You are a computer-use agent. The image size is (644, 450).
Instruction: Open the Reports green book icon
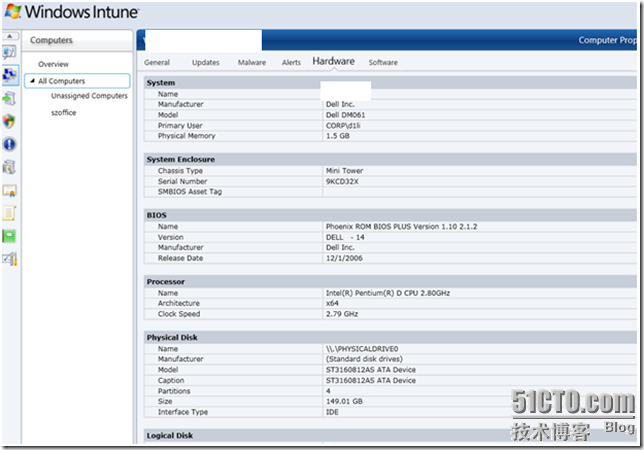9,236
